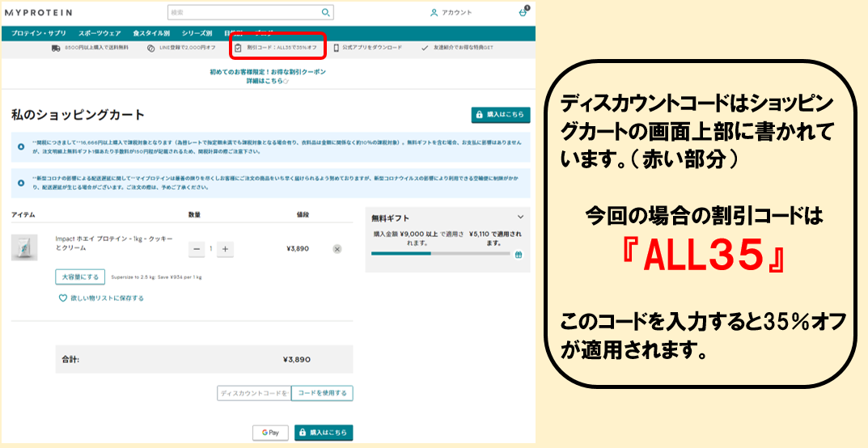The image size is (868, 448).
Task: Click 大容量にする supersize button
Action: coord(80,277)
